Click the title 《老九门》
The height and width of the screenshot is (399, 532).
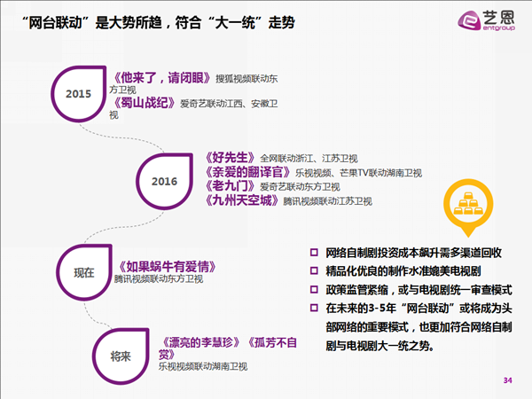[230, 186]
